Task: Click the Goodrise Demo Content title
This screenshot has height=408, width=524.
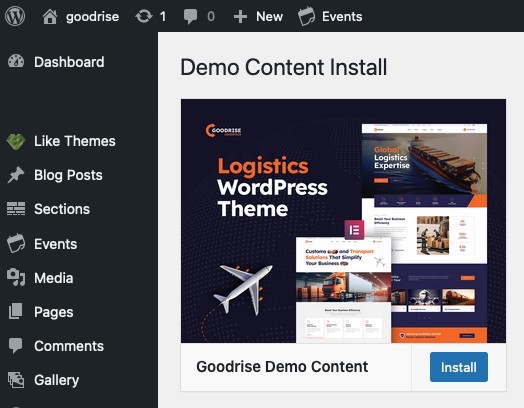Action: pyautogui.click(x=282, y=367)
